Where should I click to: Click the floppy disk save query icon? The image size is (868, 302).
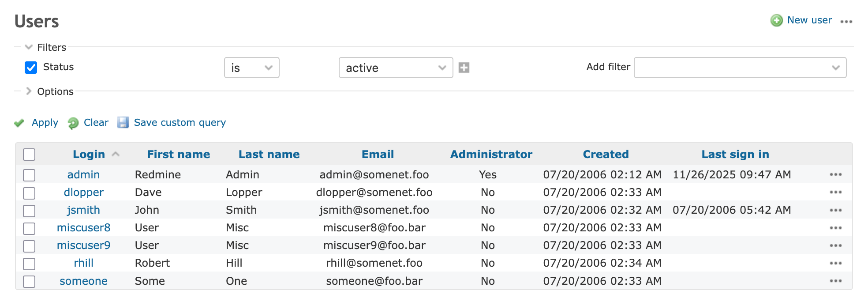(123, 122)
